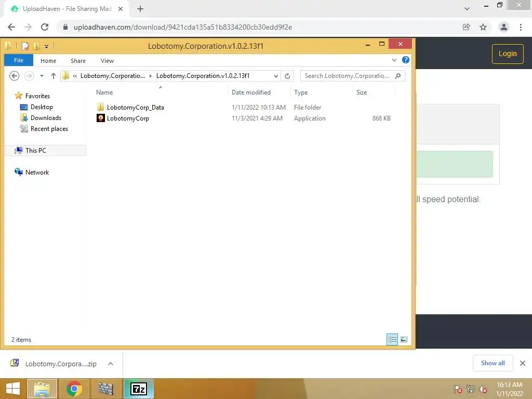Close the Chrome downloads bar
Image resolution: width=532 pixels, height=399 pixels.
pos(523,363)
